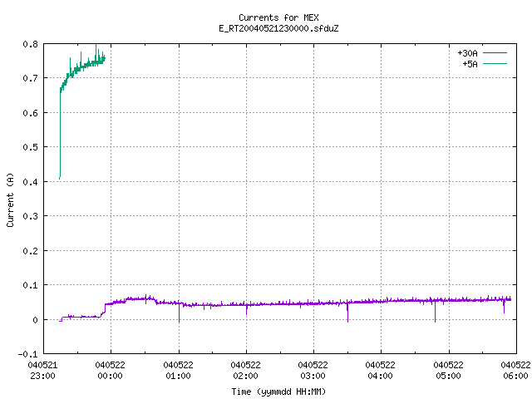
Task: Click the 0.5 y-axis tick label
Action: tap(30, 147)
